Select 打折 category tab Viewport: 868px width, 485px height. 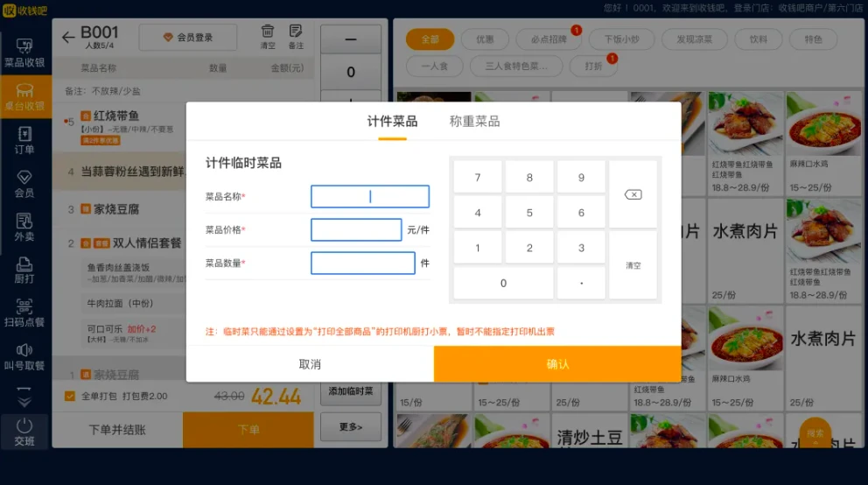tap(593, 66)
